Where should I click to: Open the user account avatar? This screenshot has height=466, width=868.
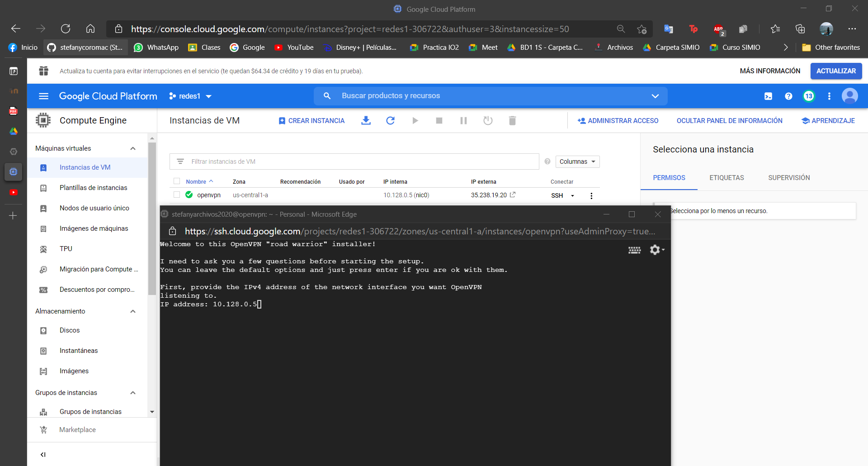coord(850,96)
